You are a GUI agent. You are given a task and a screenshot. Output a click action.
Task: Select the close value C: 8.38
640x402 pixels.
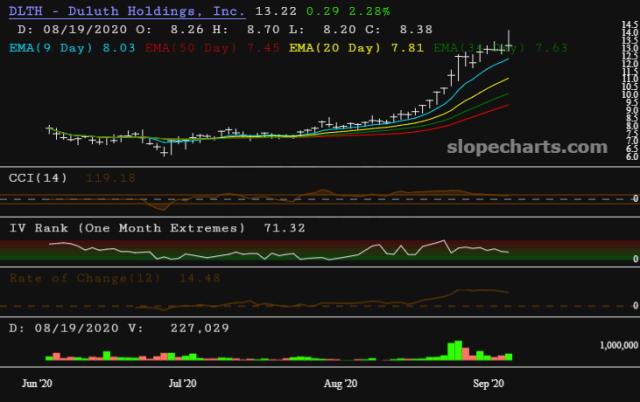click(x=399, y=29)
